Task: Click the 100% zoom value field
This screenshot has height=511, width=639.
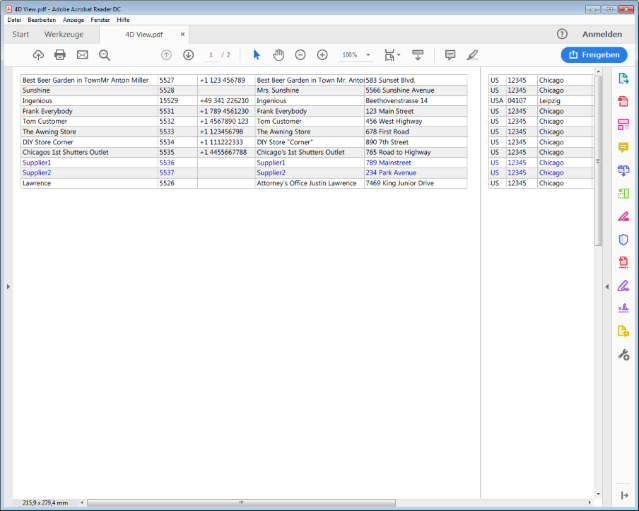Action: pos(350,55)
